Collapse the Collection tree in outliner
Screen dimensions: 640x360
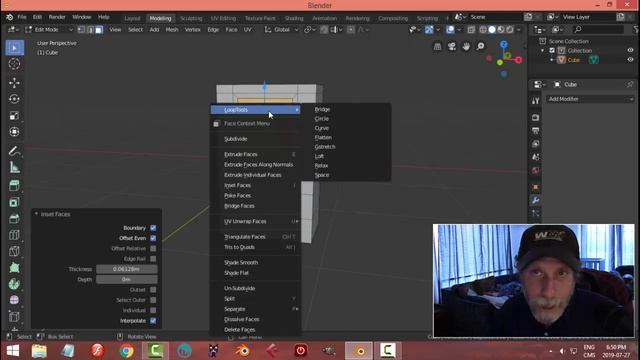click(x=543, y=51)
